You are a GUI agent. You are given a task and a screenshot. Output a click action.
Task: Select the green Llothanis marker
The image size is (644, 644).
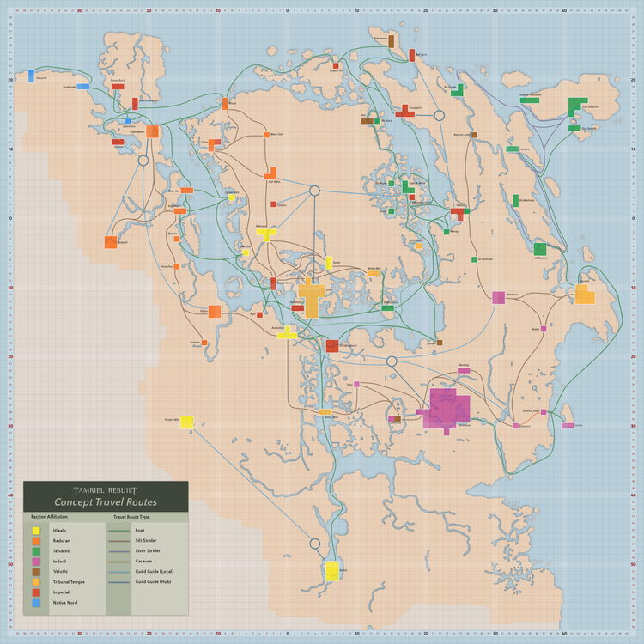(512, 149)
